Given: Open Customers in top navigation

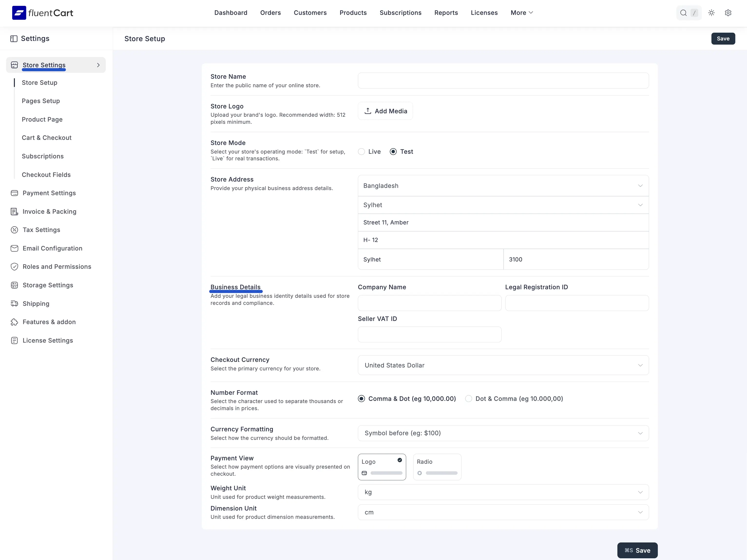Looking at the screenshot, I should 310,13.
